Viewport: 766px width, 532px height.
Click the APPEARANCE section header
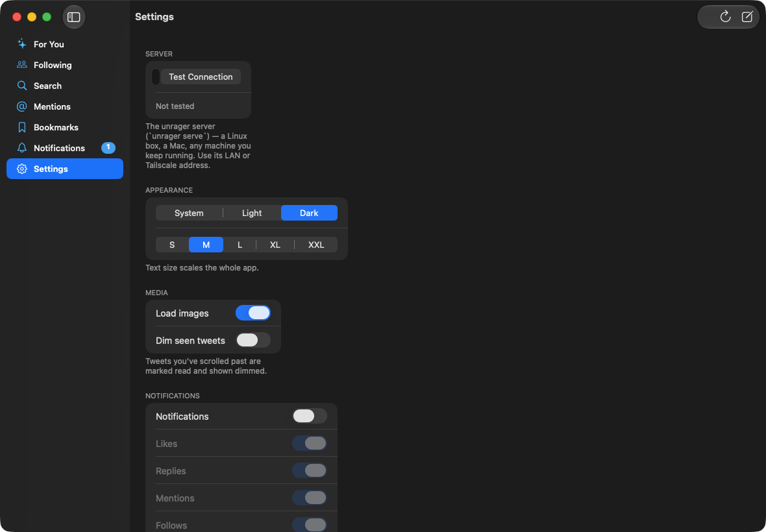(169, 190)
